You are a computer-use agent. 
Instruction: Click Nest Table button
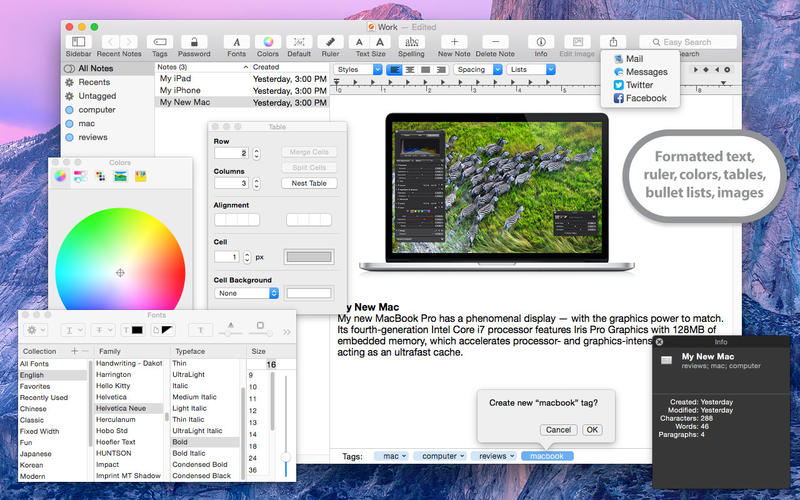pyautogui.click(x=309, y=183)
